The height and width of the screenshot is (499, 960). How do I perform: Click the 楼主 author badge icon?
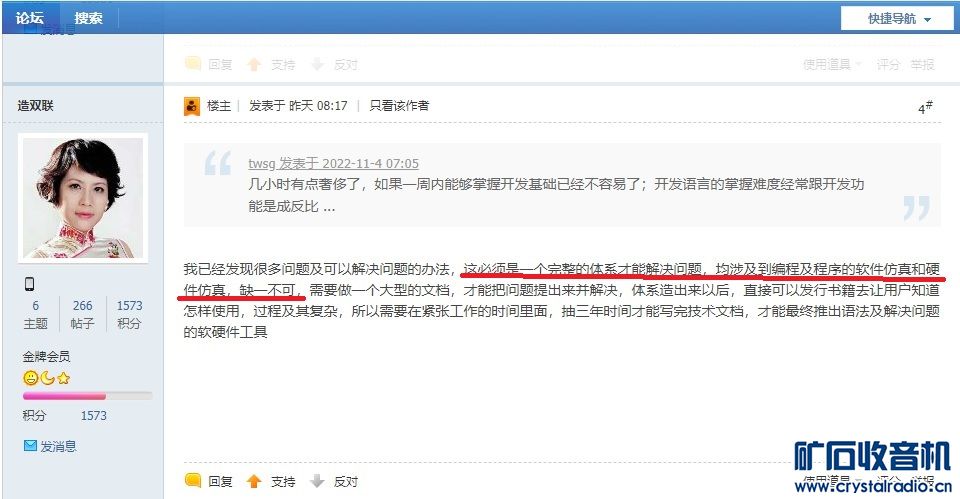192,106
